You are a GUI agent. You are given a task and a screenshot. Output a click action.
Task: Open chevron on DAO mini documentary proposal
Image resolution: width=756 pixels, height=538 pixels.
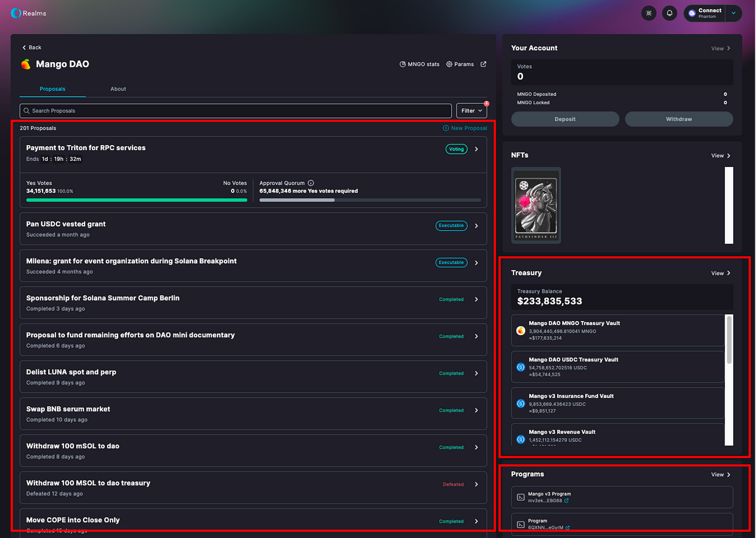click(x=476, y=336)
